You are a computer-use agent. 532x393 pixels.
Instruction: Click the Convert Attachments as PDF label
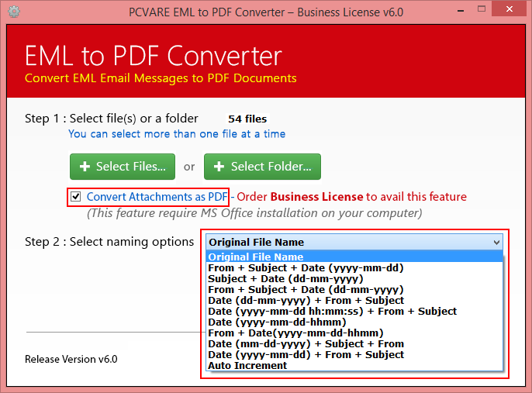[x=157, y=197]
